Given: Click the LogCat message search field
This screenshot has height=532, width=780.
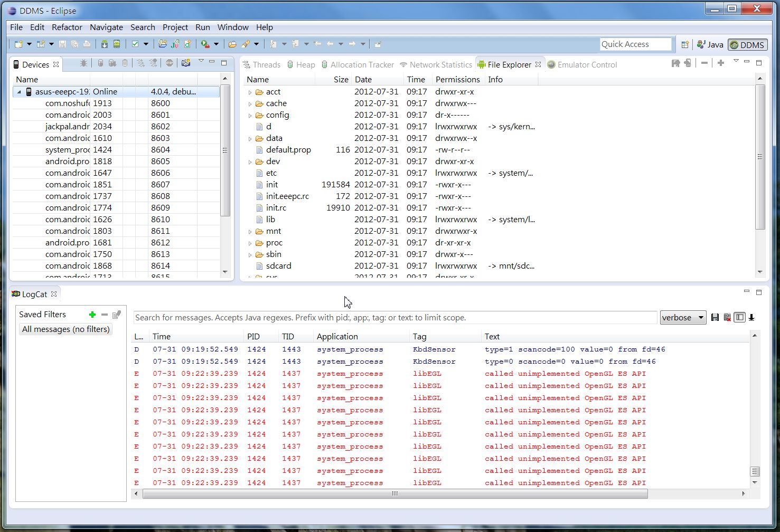Looking at the screenshot, I should click(395, 318).
